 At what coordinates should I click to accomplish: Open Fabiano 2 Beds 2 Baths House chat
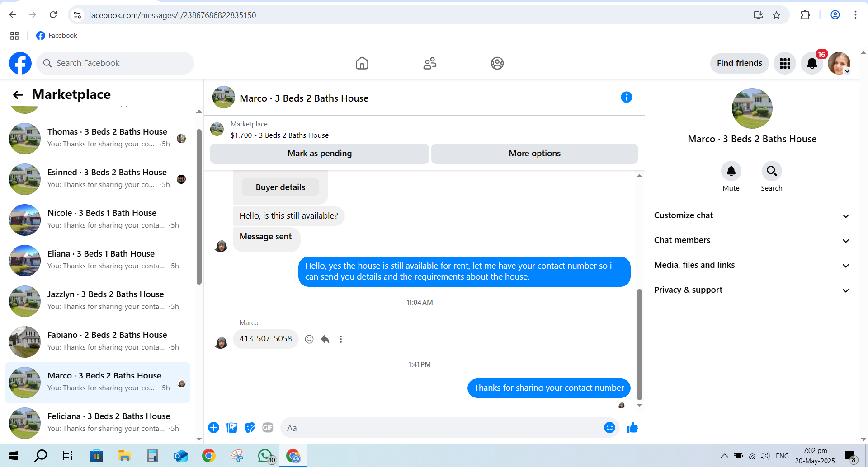[x=97, y=341]
